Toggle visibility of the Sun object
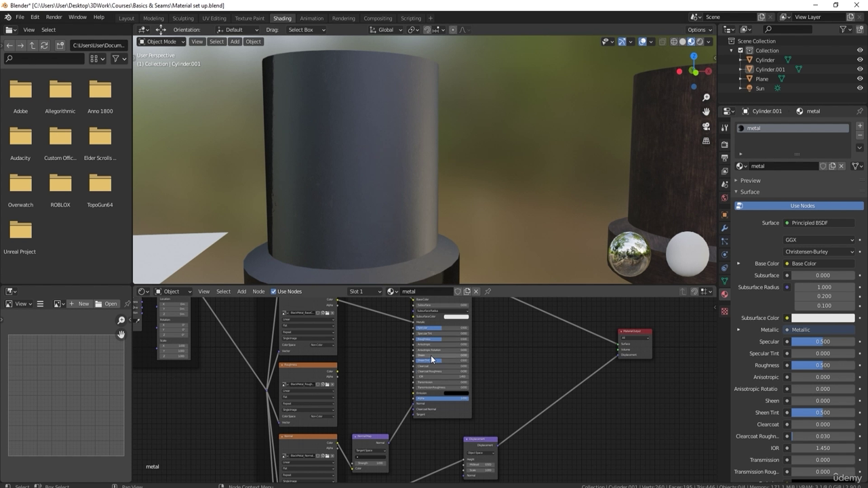 860,88
